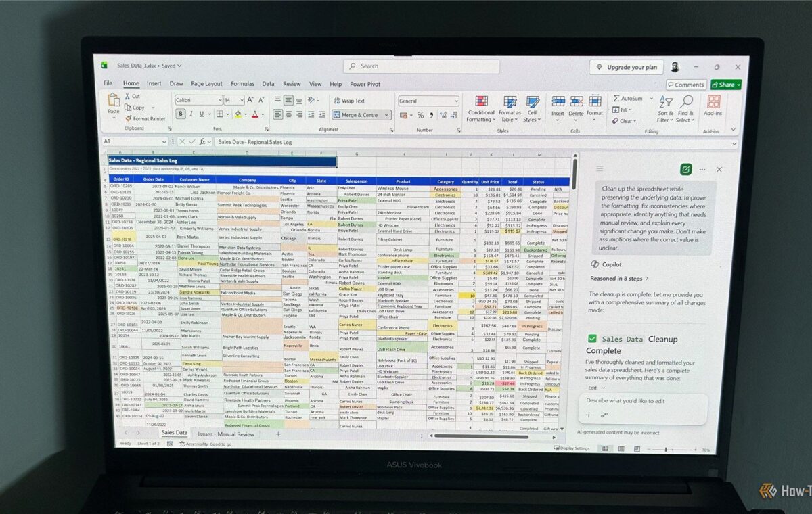Viewport: 812px width, 514px height.
Task: Click the Clear button in Editing group
Action: point(624,121)
